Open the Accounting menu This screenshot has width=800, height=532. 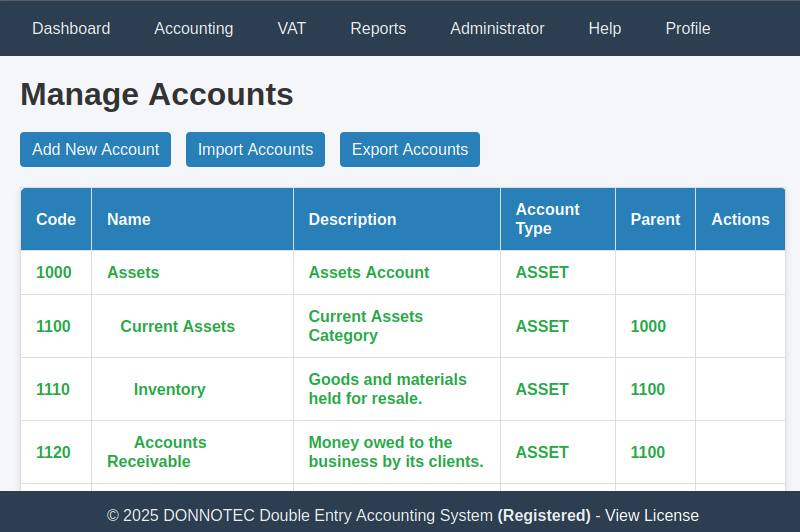tap(194, 29)
